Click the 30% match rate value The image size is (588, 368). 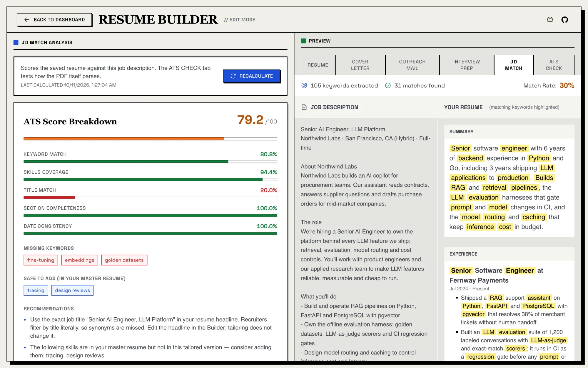click(x=567, y=85)
